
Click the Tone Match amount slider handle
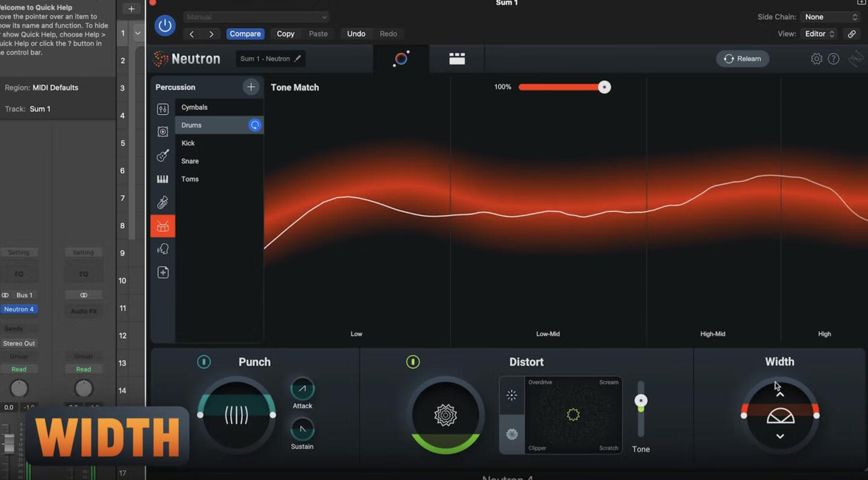point(605,87)
